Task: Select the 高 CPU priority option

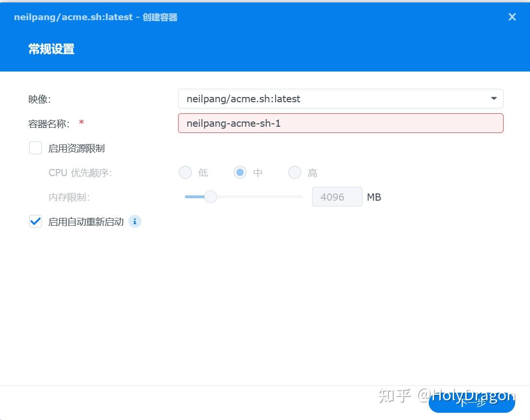Action: click(x=295, y=172)
